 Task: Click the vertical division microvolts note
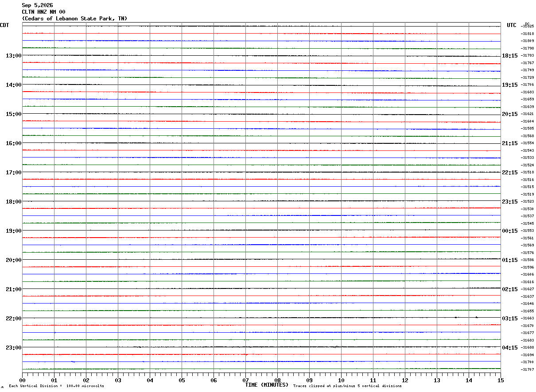pyautogui.click(x=56, y=386)
